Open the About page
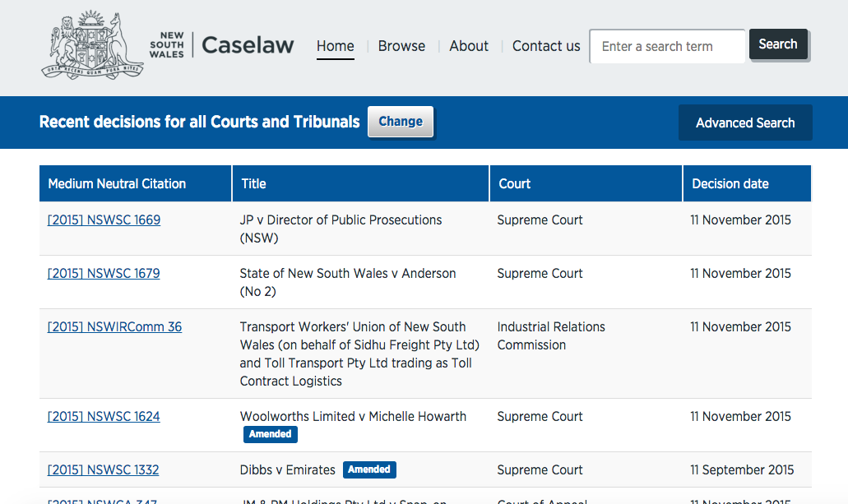Viewport: 848px width, 504px height. click(x=469, y=46)
